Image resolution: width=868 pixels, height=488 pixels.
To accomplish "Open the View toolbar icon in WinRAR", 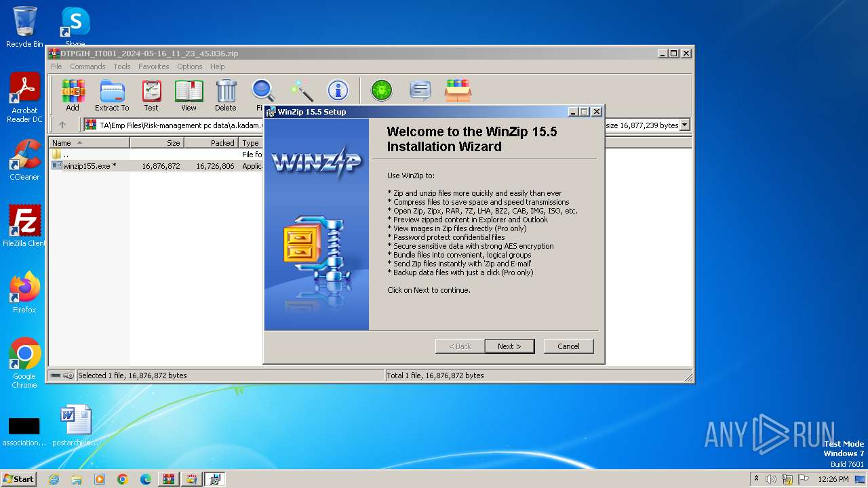I will (189, 95).
